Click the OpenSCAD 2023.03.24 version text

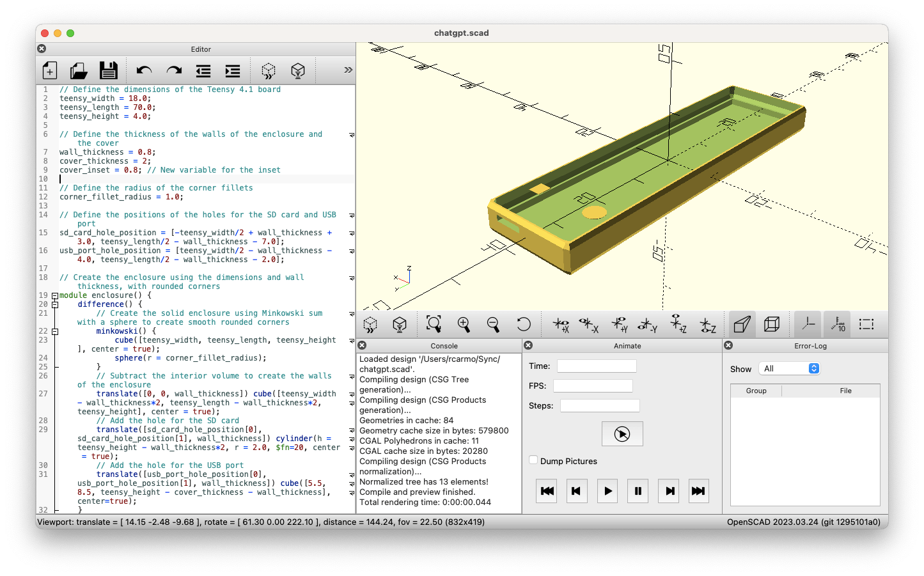click(804, 522)
